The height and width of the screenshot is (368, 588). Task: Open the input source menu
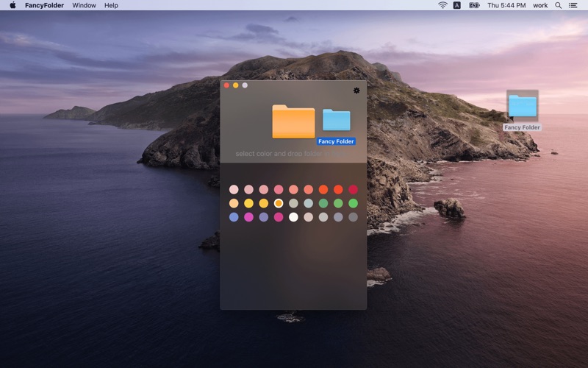456,5
